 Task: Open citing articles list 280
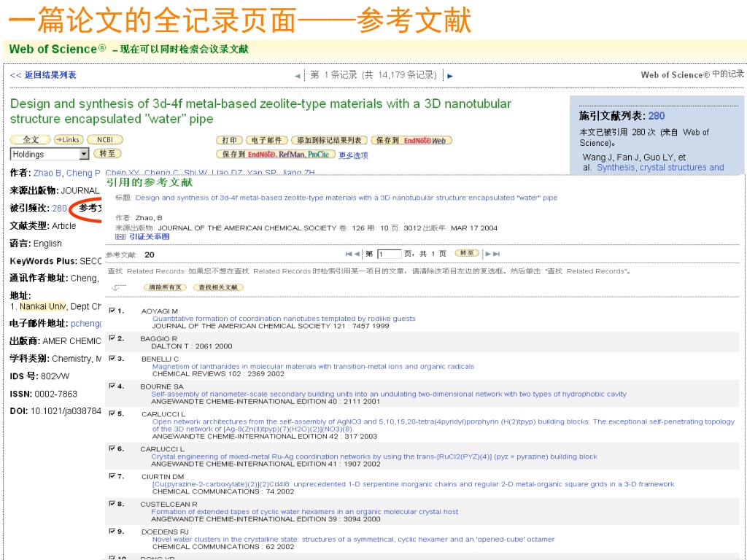pyautogui.click(x=656, y=116)
